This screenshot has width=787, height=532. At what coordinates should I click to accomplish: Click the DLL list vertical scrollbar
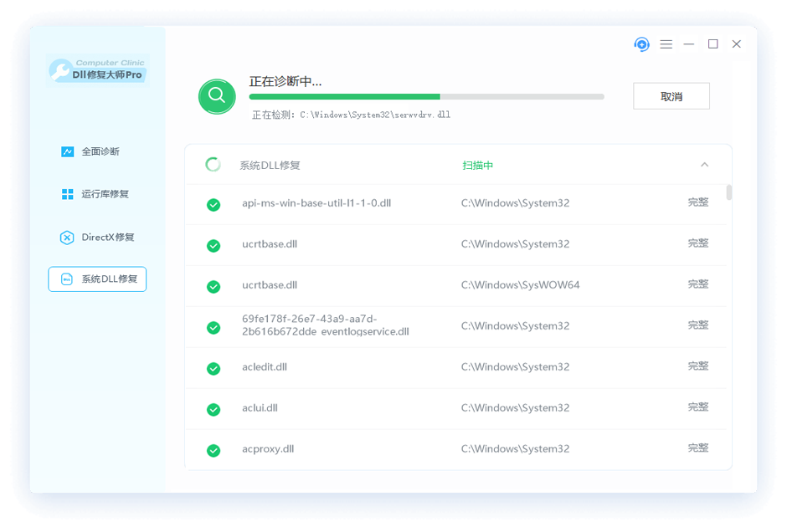pyautogui.click(x=729, y=192)
